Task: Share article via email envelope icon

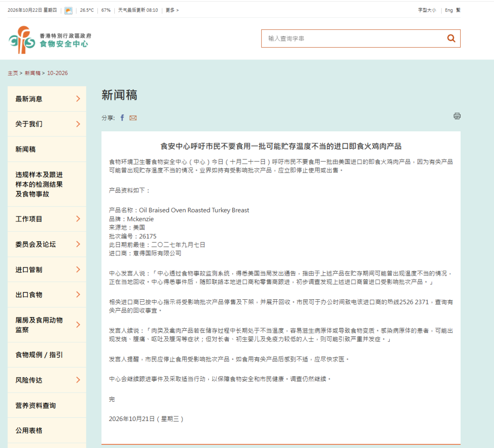Action: tap(133, 118)
